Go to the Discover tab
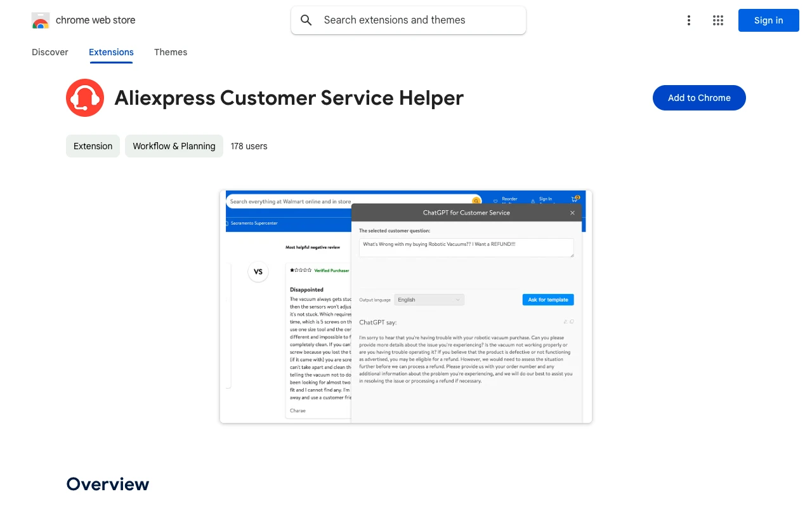Image resolution: width=812 pixels, height=508 pixels. tap(50, 52)
